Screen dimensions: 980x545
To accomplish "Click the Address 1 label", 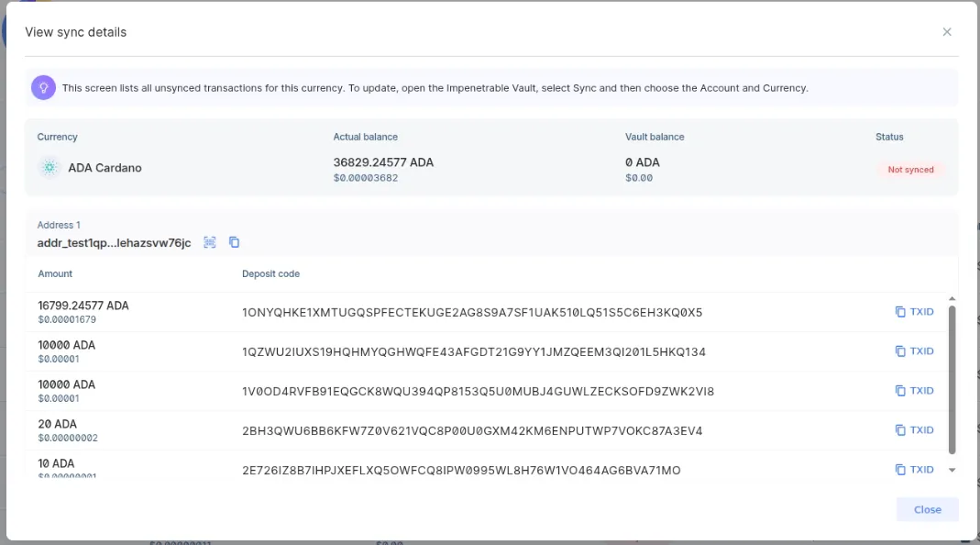I will pyautogui.click(x=59, y=225).
